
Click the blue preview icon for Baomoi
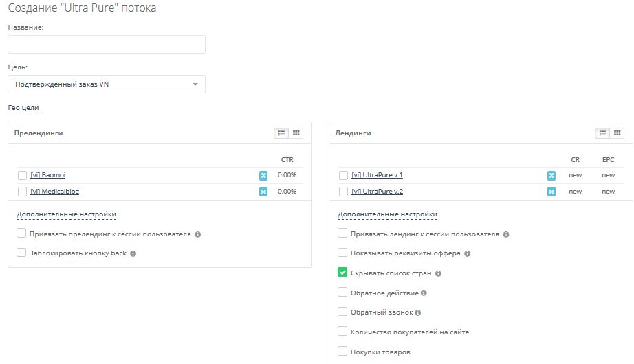[x=263, y=175]
